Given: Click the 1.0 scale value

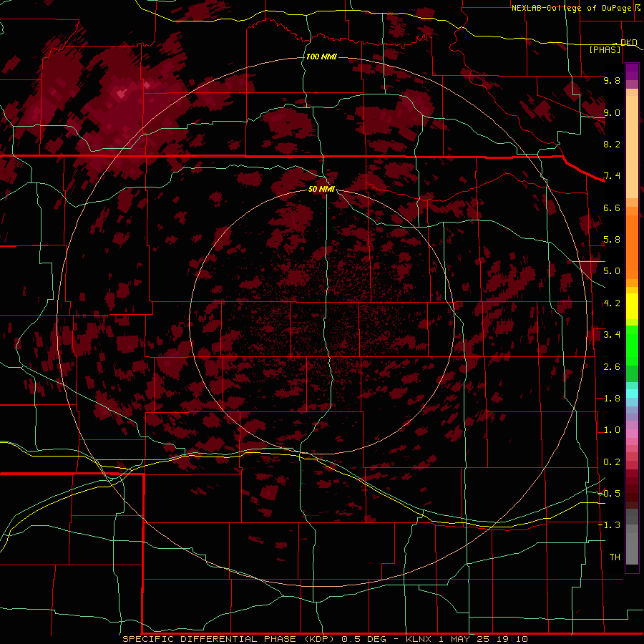Looking at the screenshot, I should [612, 430].
